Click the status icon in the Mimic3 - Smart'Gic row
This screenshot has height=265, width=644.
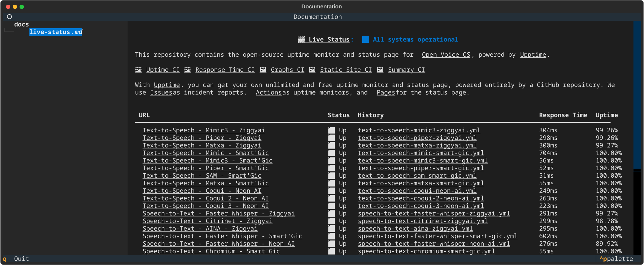(332, 161)
